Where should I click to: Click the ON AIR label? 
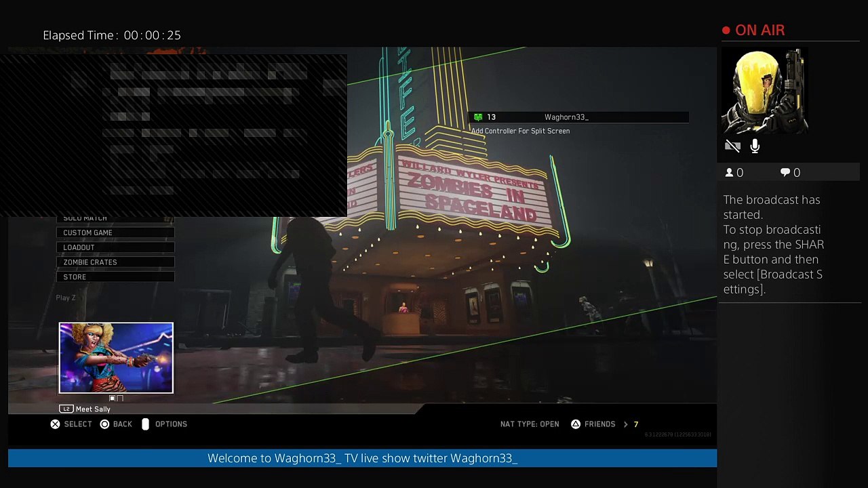coord(759,30)
